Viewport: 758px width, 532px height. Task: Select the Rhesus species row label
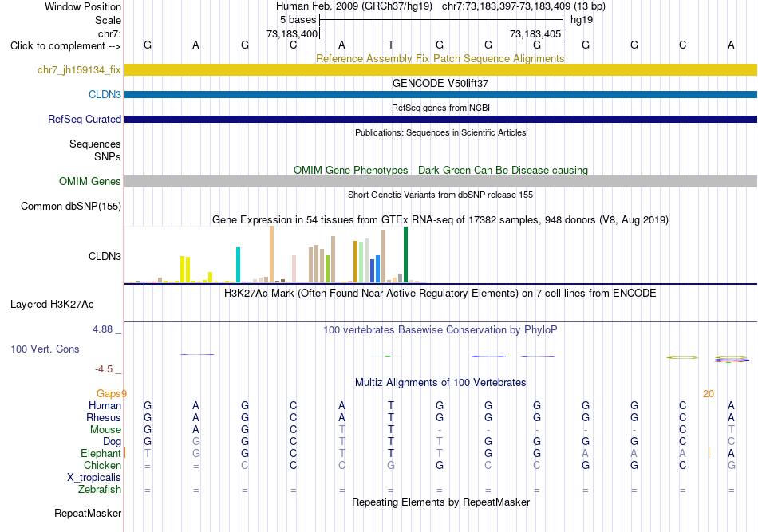click(104, 417)
